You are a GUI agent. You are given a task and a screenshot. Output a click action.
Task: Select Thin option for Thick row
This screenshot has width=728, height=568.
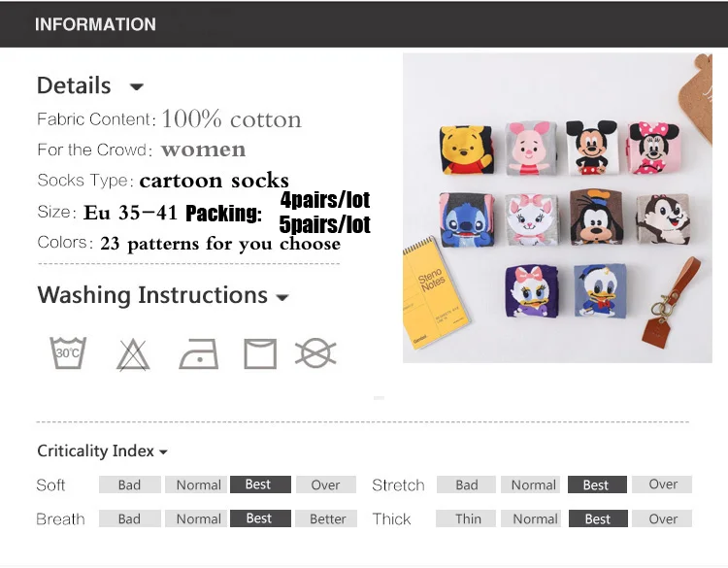click(466, 518)
